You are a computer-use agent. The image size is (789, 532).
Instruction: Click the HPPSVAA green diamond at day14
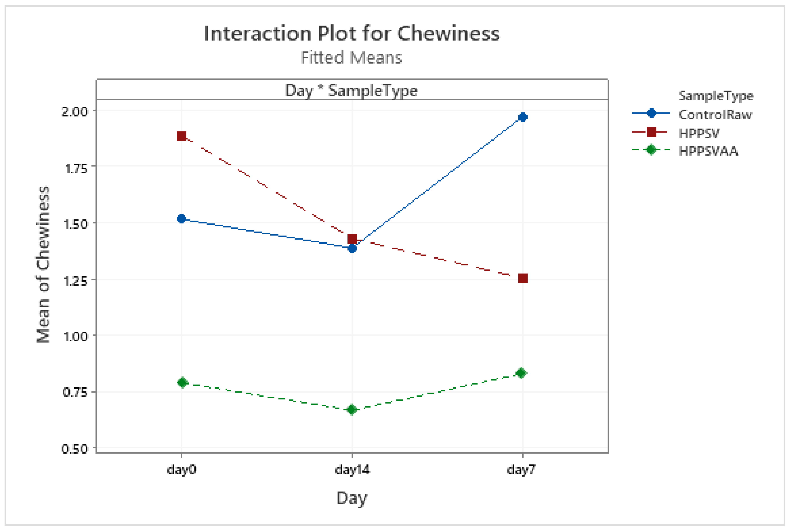click(x=352, y=410)
